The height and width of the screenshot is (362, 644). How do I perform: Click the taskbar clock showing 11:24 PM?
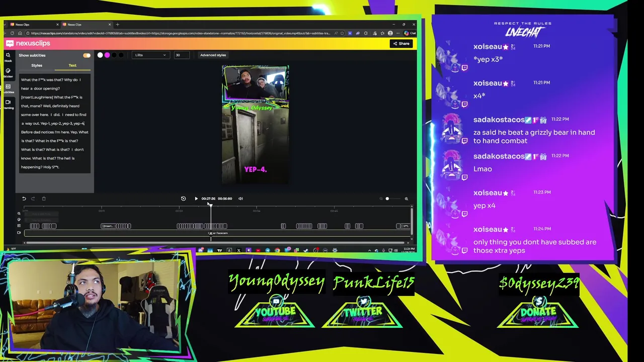(409, 249)
